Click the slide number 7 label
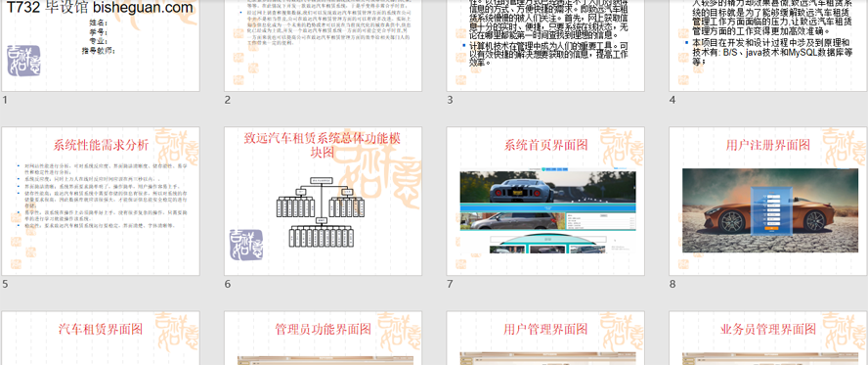 click(450, 284)
